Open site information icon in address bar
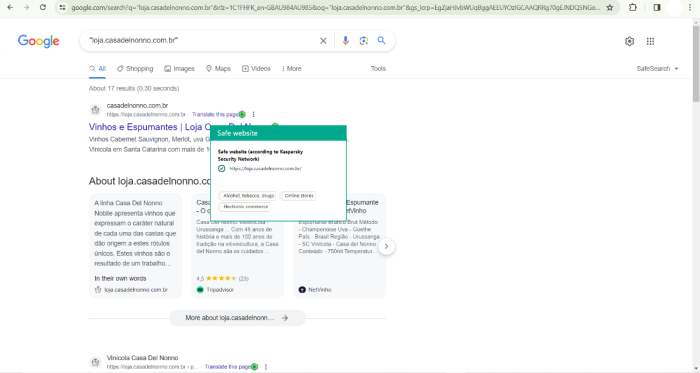The width and height of the screenshot is (700, 373). point(62,8)
